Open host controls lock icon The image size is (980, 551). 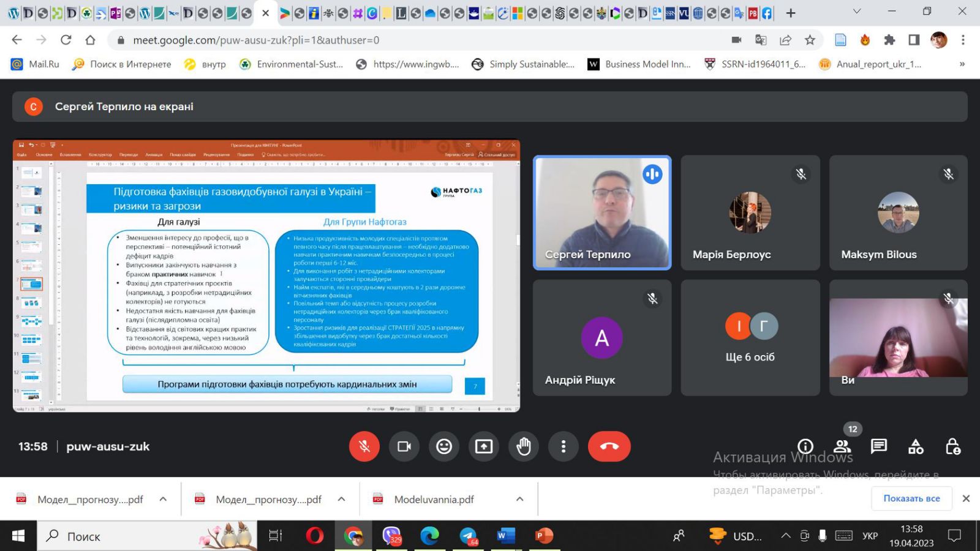pos(952,446)
